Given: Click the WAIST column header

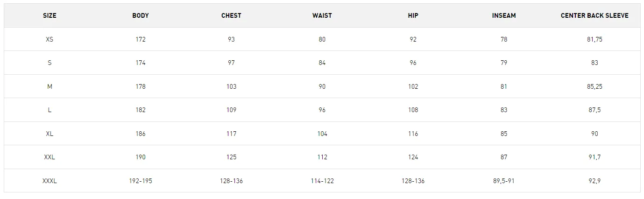Looking at the screenshot, I should pyautogui.click(x=322, y=15).
